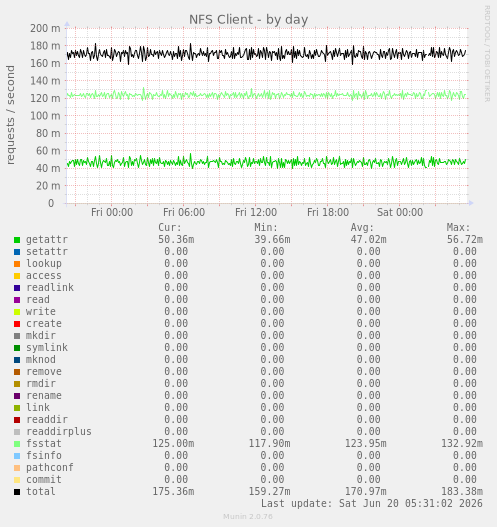Select the 'symlink' legend label

[47, 348]
